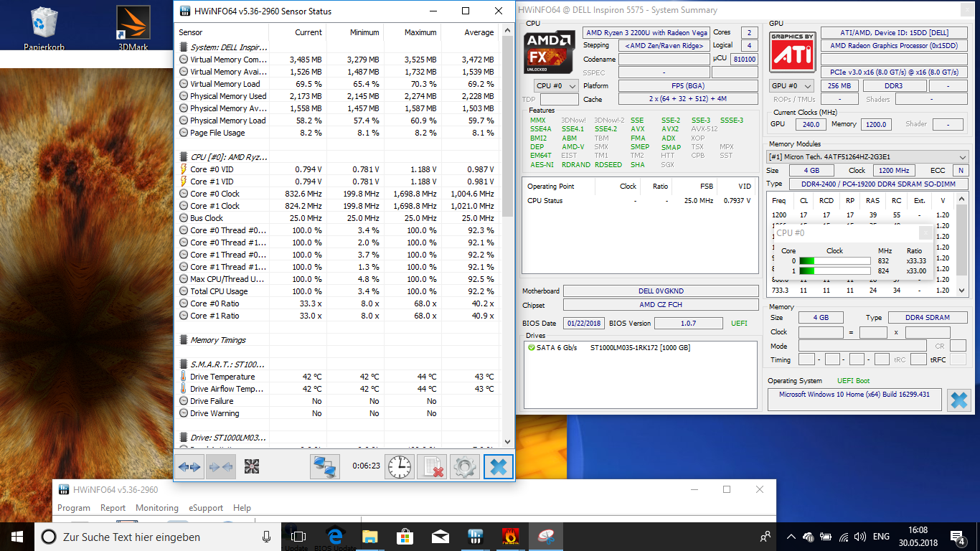980x551 pixels.
Task: Open the GPU #0 selector dropdown
Action: pos(792,86)
